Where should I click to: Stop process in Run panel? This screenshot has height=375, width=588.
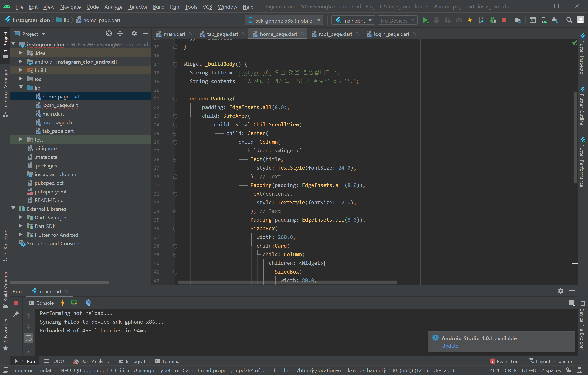16,303
